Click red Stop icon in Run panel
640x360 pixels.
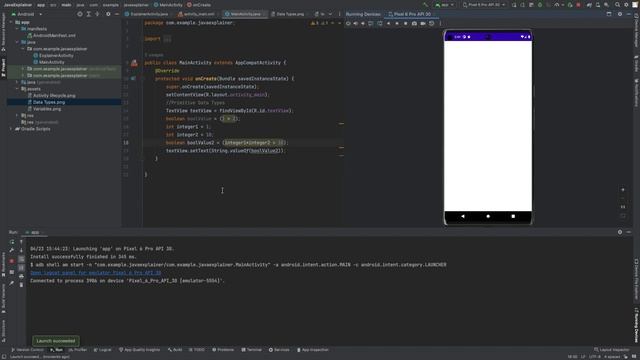(12, 261)
